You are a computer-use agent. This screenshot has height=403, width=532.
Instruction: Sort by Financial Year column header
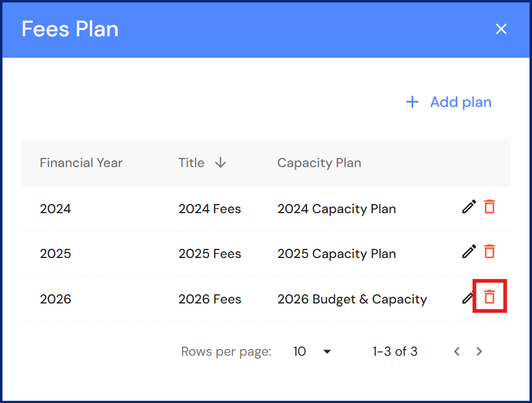(81, 163)
